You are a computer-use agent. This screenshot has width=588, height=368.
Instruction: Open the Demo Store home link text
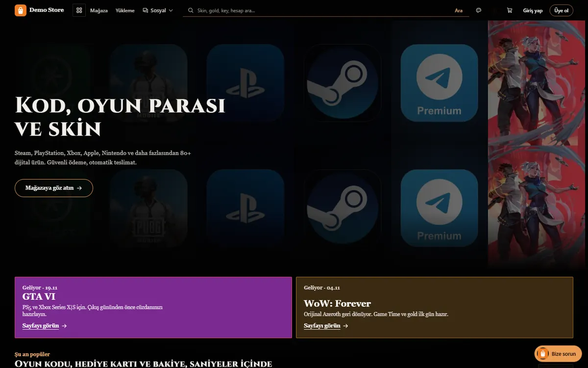pyautogui.click(x=47, y=10)
